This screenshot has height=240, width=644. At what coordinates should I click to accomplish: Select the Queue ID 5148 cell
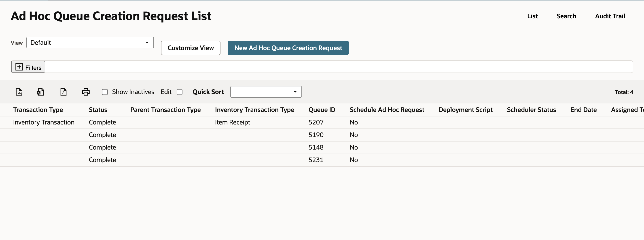click(316, 147)
